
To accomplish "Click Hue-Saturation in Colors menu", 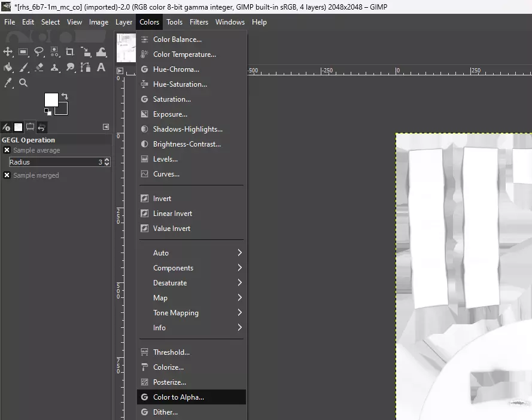I will click(180, 84).
